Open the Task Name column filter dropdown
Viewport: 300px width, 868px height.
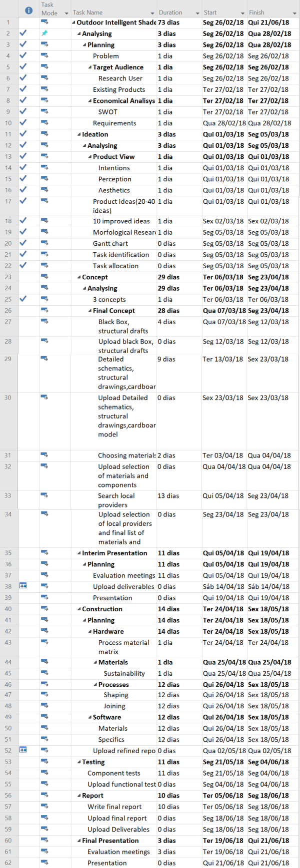(152, 13)
